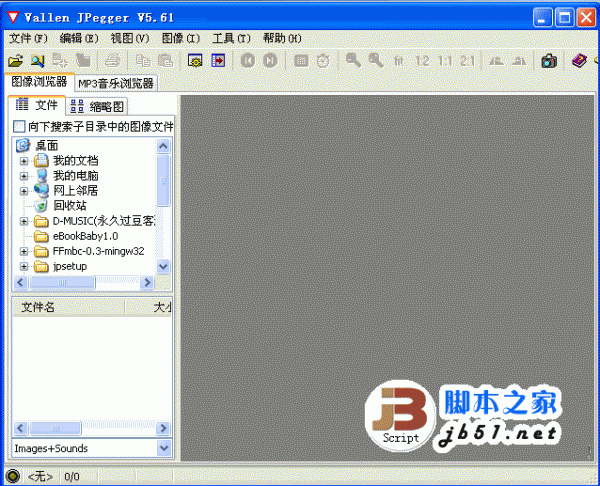Open the settings screen icon with gear
600x486 pixels.
(195, 61)
